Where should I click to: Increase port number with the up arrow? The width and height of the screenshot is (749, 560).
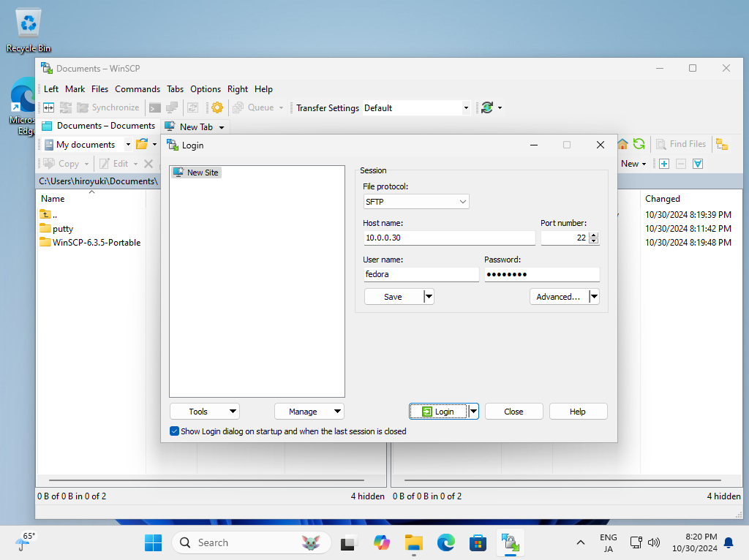pos(593,235)
